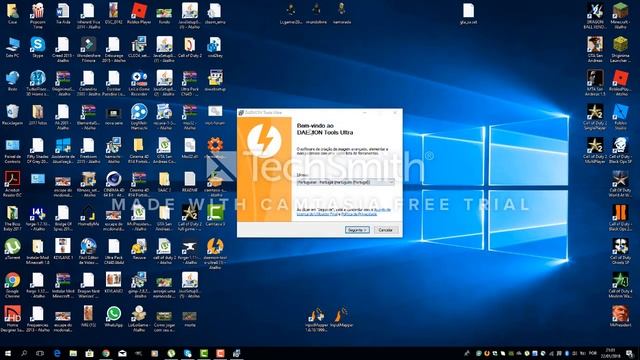Select the Popcorn Time desktop icon
Viewport: 640px width, 360px height.
[x=38, y=16]
